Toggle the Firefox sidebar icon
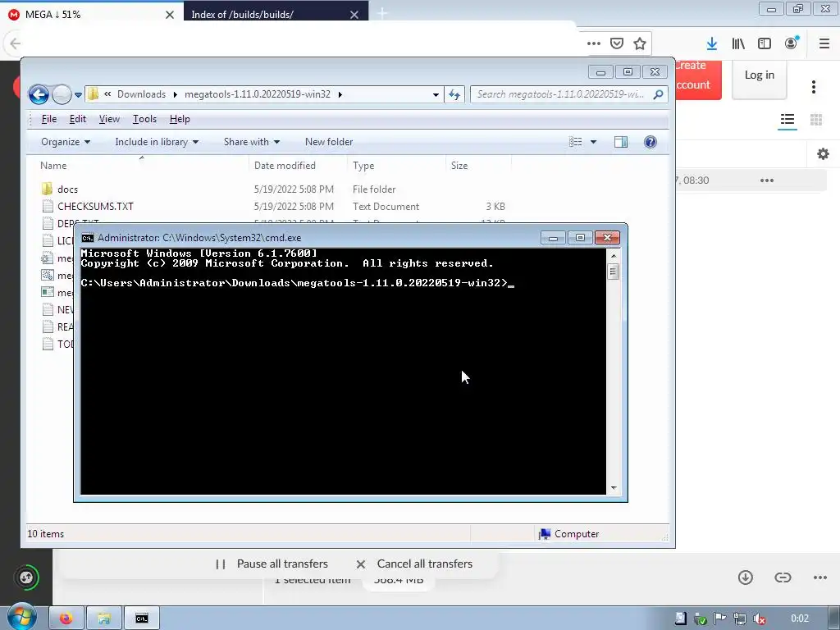840x630 pixels. click(765, 43)
